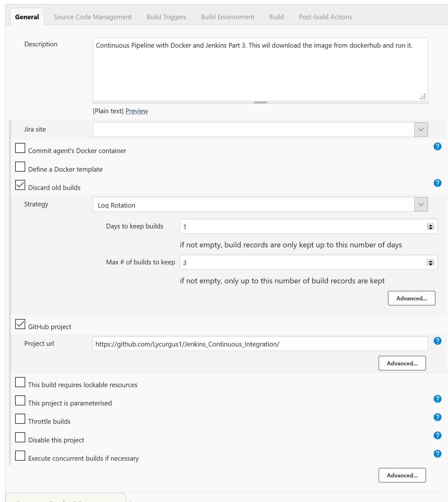448x502 pixels.
Task: Click the description area resize bar
Action: click(260, 102)
